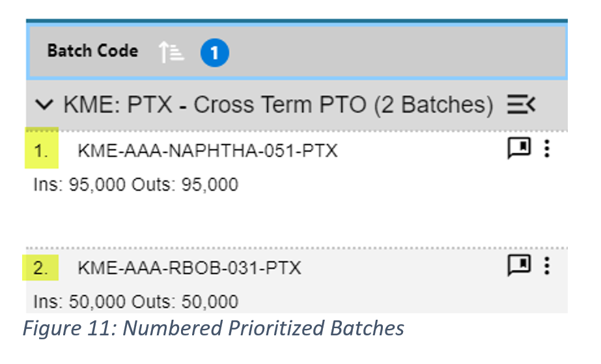
Task: Click the Ins: 95,000 value
Action: (x=80, y=185)
